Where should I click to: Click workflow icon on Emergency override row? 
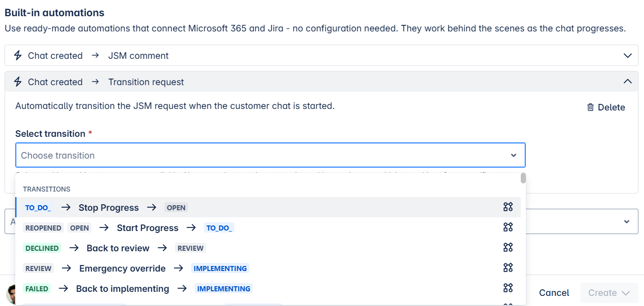(508, 268)
